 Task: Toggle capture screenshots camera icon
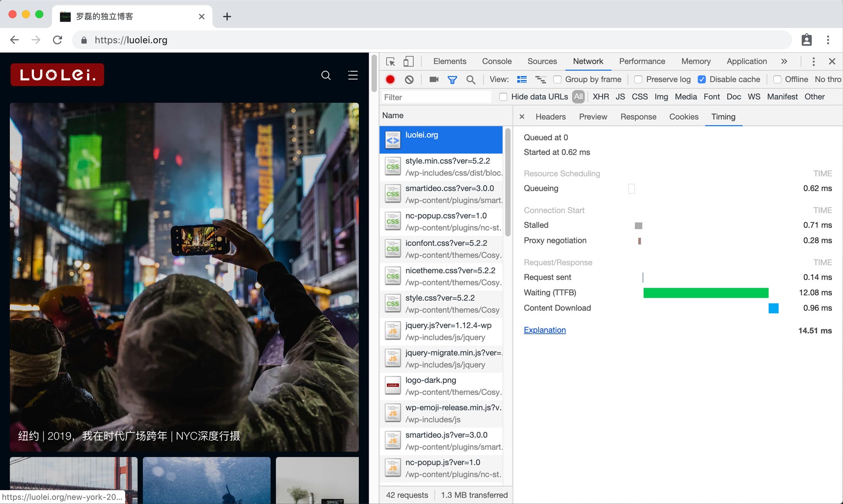pos(434,79)
